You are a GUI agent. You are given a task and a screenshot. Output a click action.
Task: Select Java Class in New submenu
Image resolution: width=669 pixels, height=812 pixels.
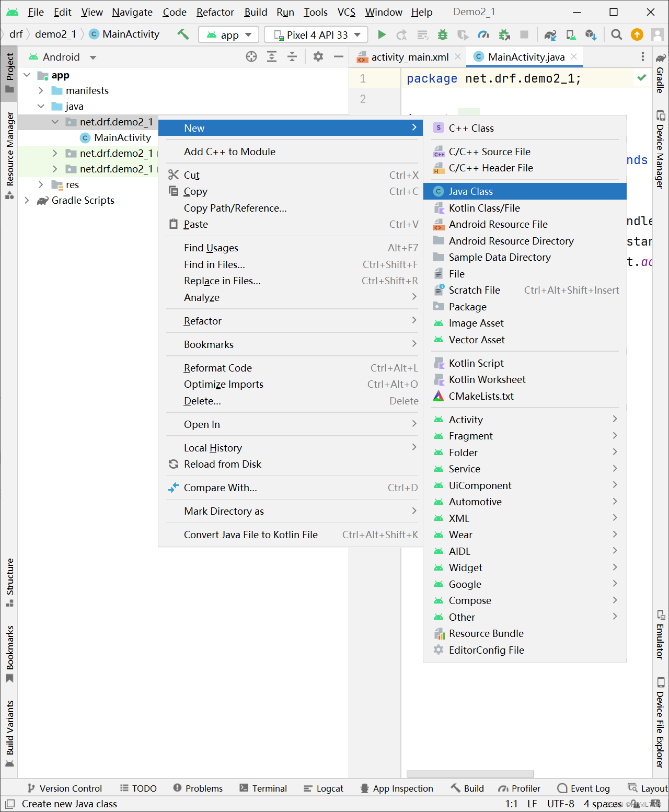click(525, 191)
